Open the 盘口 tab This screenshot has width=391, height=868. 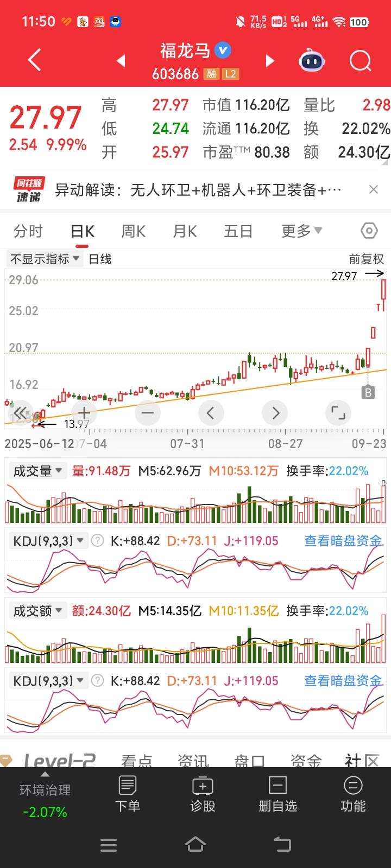(x=249, y=761)
